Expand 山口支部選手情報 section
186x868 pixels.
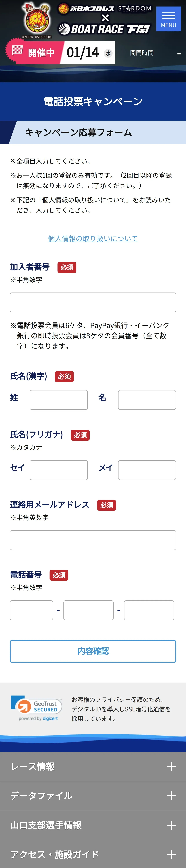click(x=93, y=825)
